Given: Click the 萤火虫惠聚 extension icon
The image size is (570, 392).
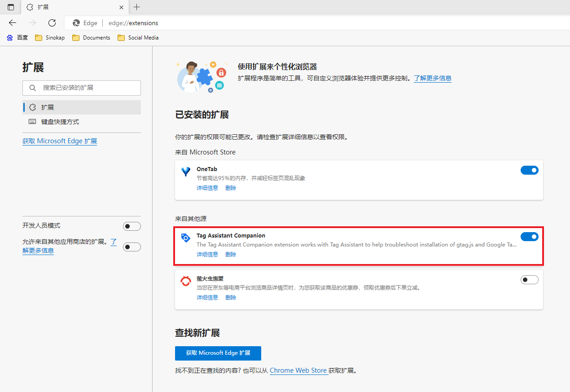Looking at the screenshot, I should (x=185, y=281).
